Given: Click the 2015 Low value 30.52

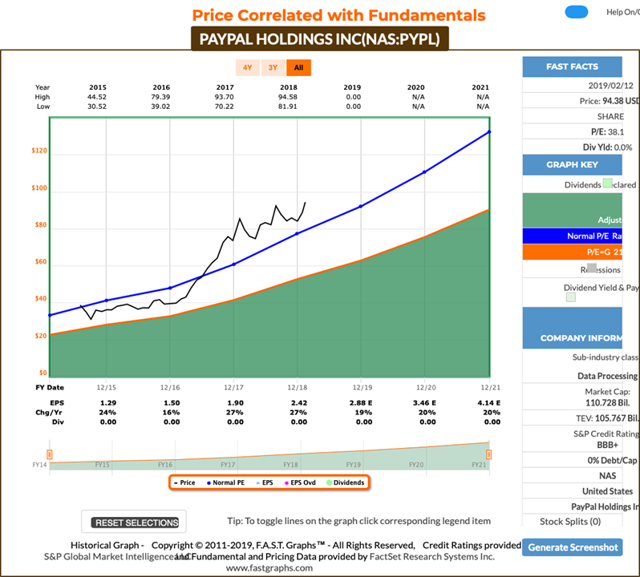Looking at the screenshot, I should (97, 107).
